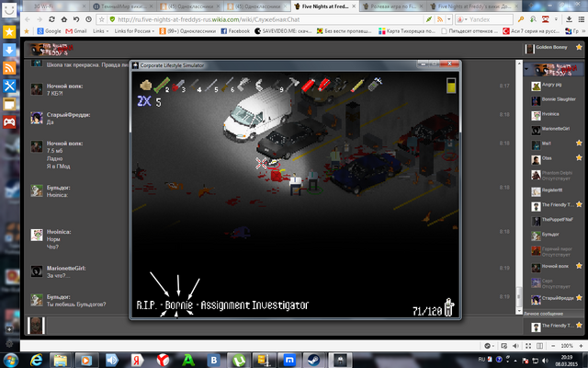
Task: Open tools icon in left sidebar
Action: (x=9, y=86)
